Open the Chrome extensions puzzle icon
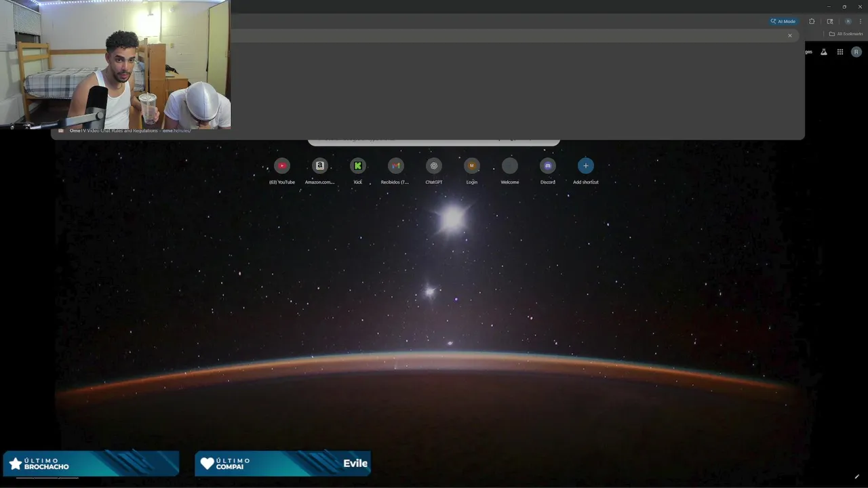This screenshot has height=488, width=868. (x=812, y=21)
